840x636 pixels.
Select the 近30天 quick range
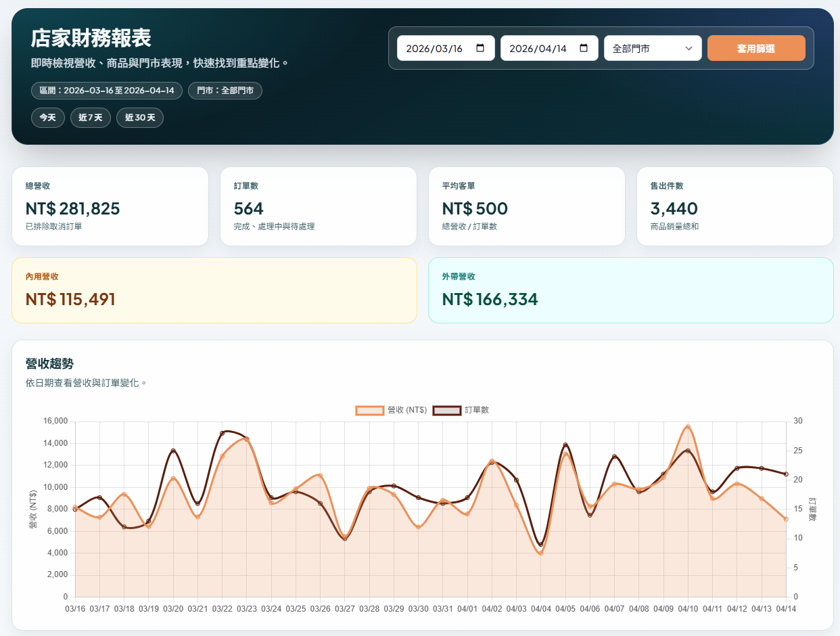[x=139, y=118]
